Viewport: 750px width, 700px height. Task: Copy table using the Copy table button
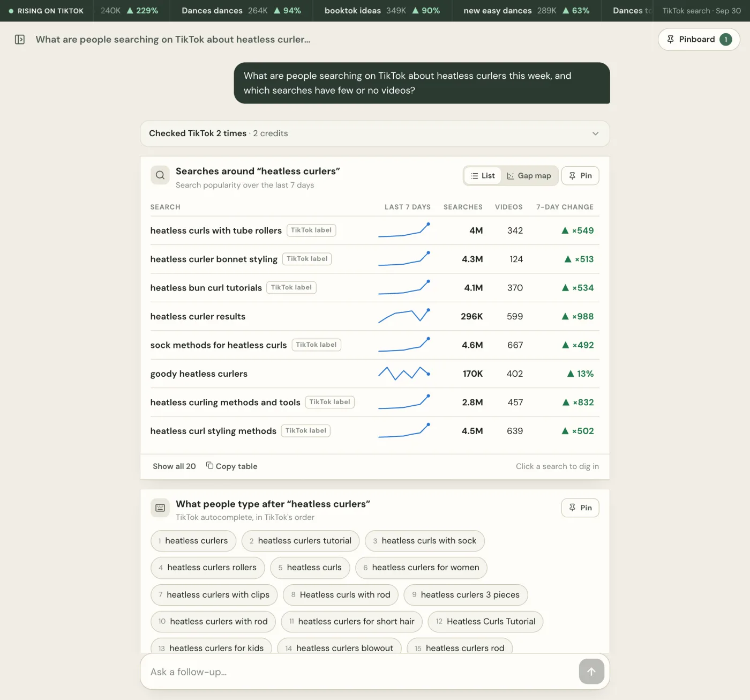pos(231,466)
